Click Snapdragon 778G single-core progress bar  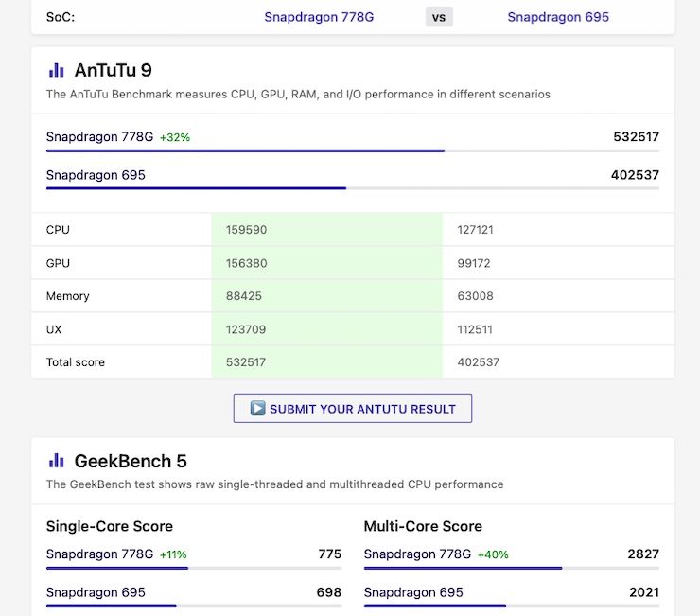(x=194, y=568)
